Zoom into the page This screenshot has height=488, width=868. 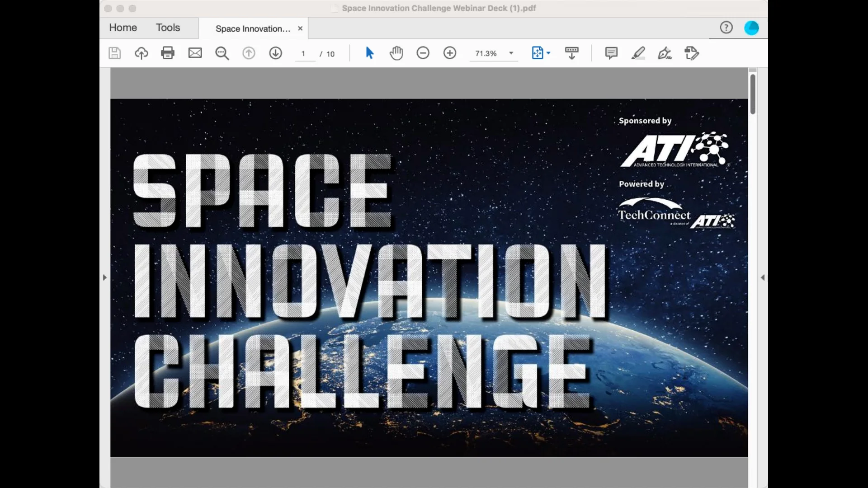(x=450, y=53)
